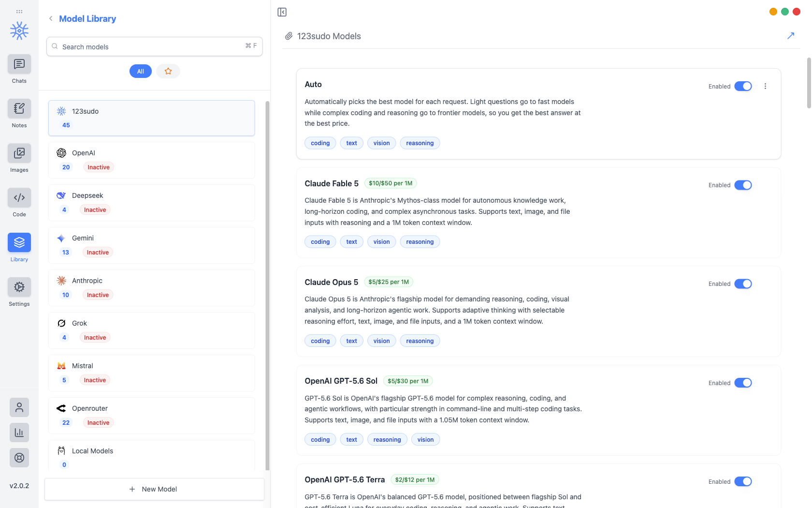This screenshot has height=508, width=812.
Task: Collapse the sidebar panel
Action: 282,12
